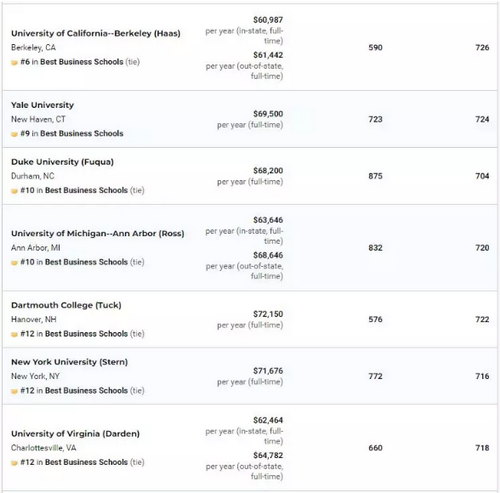Open University of Michigan--Ann Arbor (Ross) link
The image size is (500, 493).
point(98,233)
